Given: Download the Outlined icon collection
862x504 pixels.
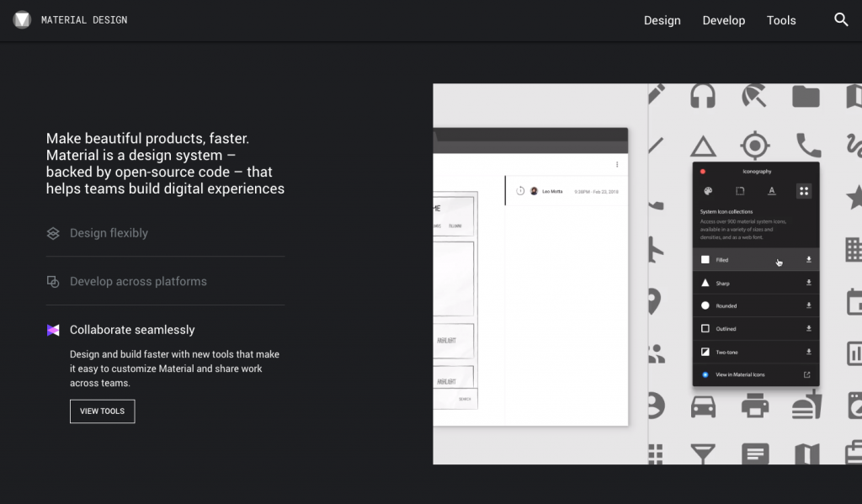Looking at the screenshot, I should (809, 329).
